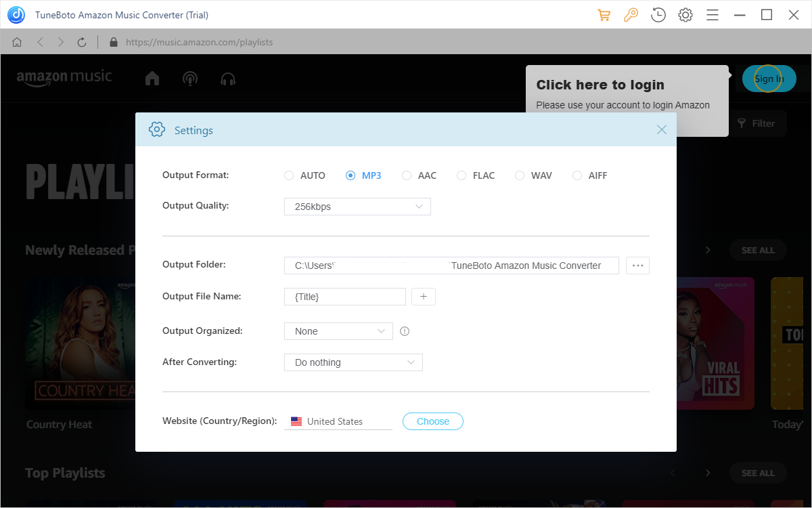Image resolution: width=812 pixels, height=508 pixels.
Task: Click the Sign In button
Action: coord(769,79)
